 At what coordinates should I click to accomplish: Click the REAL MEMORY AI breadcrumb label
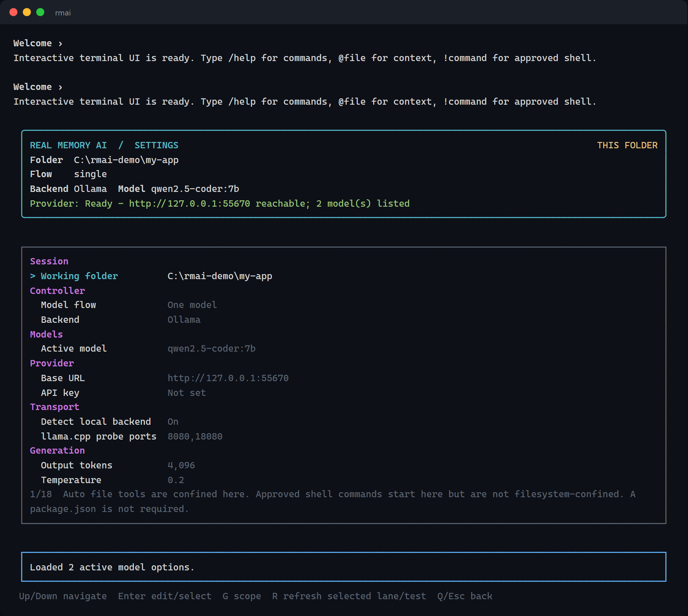tap(68, 145)
